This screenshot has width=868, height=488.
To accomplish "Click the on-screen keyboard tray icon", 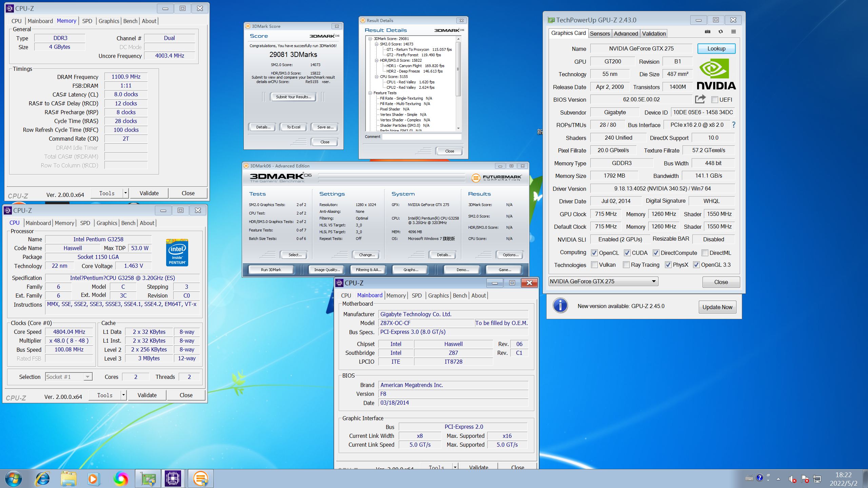I will click(749, 479).
